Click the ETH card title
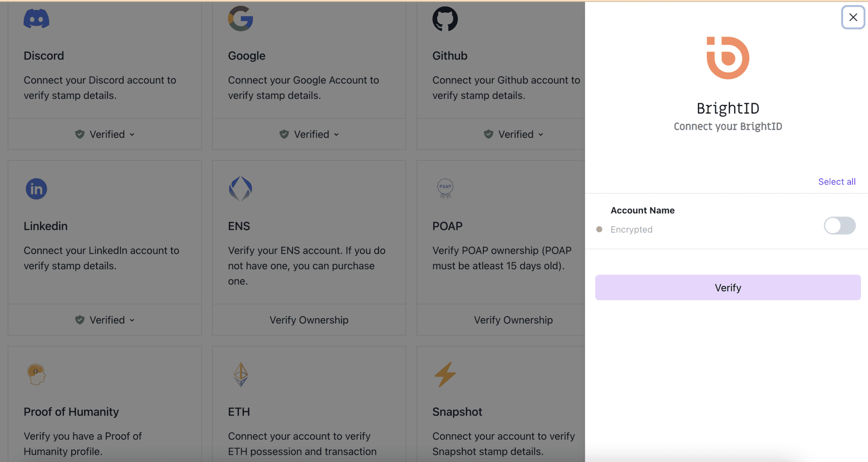This screenshot has height=462, width=868. pyautogui.click(x=239, y=411)
